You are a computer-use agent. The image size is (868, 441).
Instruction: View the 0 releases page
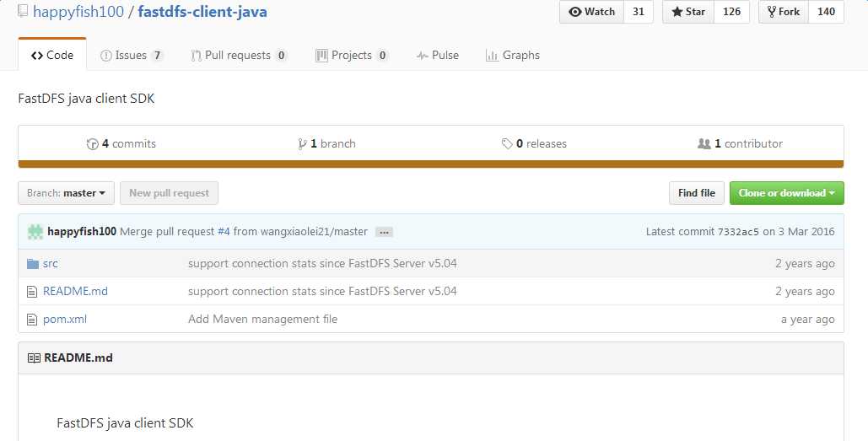pyautogui.click(x=534, y=144)
